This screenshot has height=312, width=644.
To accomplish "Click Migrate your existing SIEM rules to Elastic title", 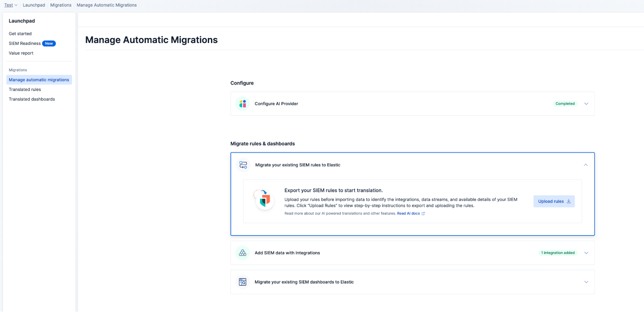I will click(x=298, y=165).
